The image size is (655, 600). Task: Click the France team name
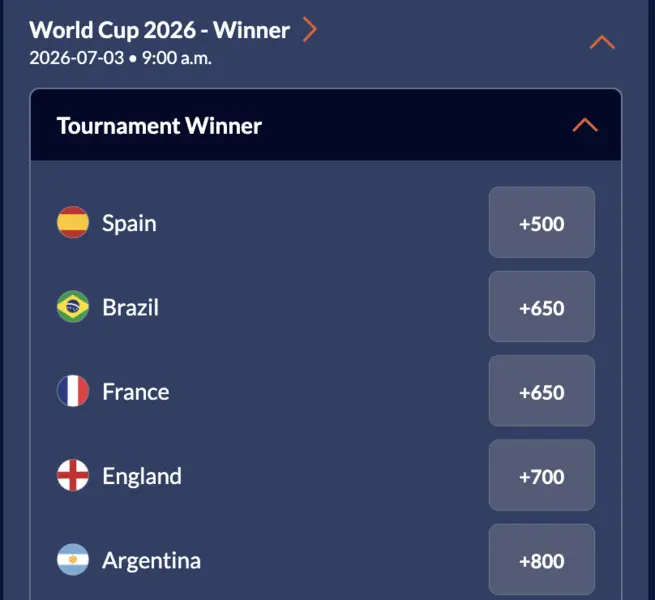[135, 392]
